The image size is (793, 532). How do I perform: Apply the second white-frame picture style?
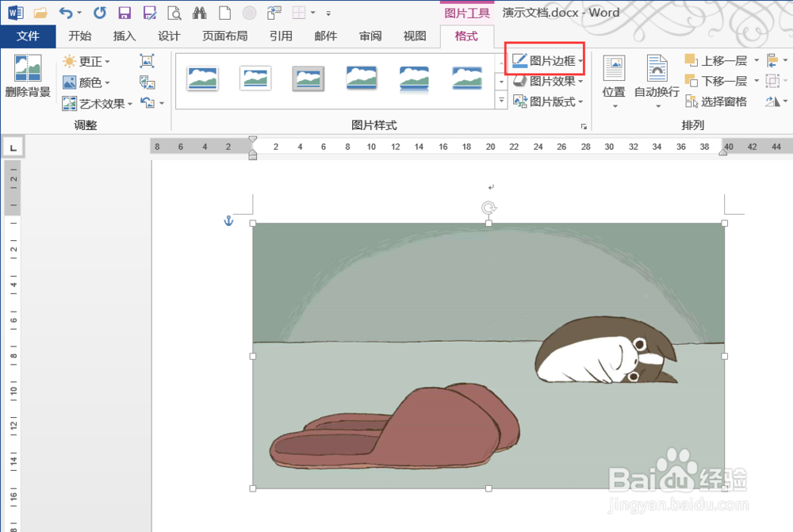coord(255,78)
